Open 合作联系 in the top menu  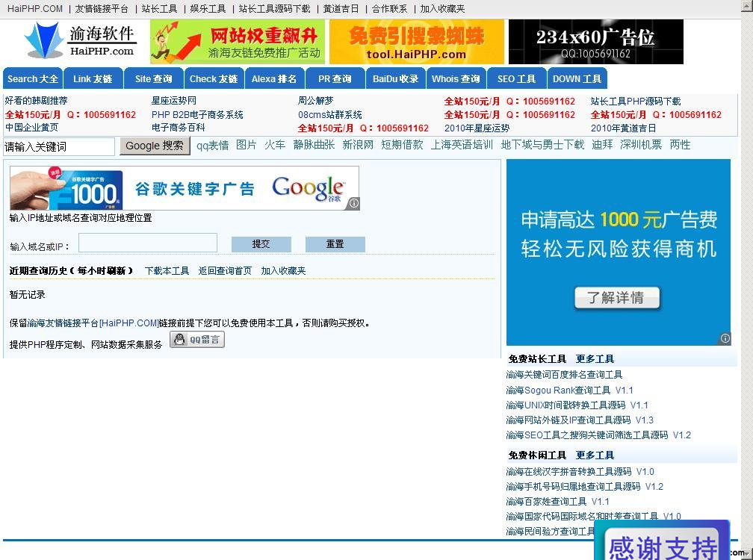point(389,9)
